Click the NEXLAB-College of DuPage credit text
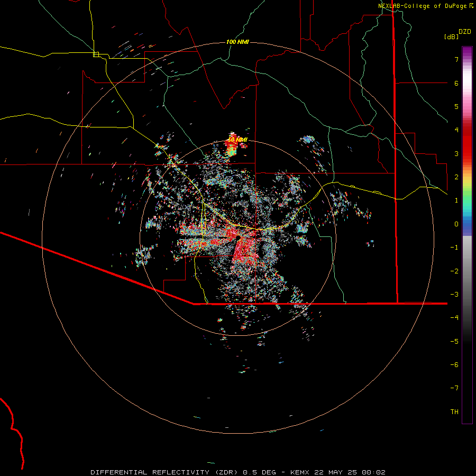The width and height of the screenshot is (476, 476). click(423, 6)
